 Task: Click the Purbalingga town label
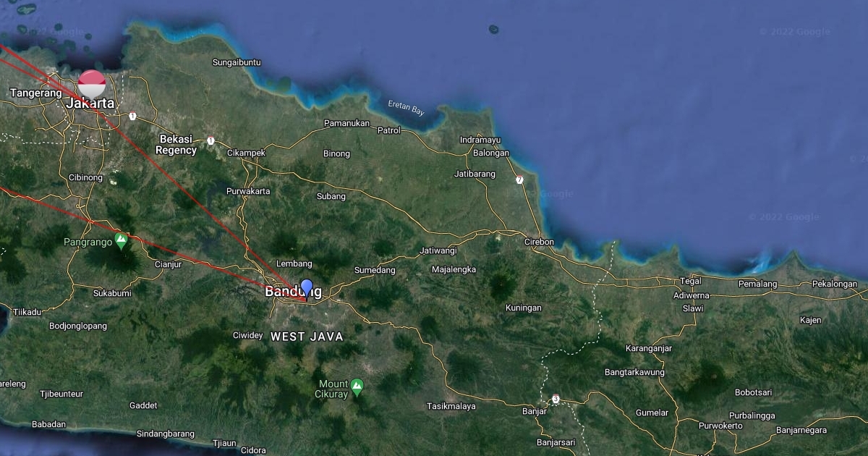[x=752, y=415]
